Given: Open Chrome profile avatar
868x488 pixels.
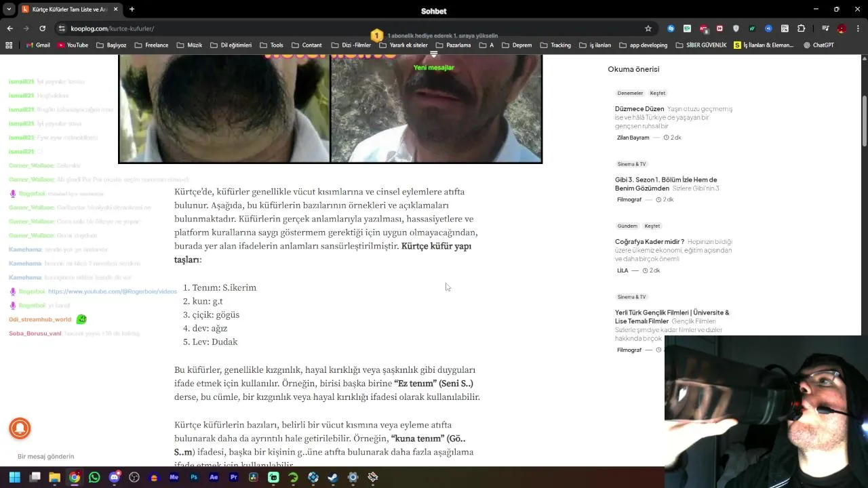Looking at the screenshot, I should (842, 28).
